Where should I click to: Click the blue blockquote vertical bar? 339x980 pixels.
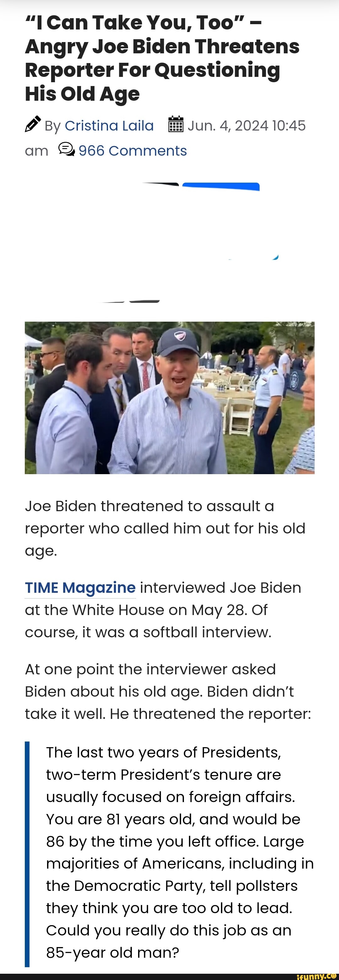[x=27, y=854]
